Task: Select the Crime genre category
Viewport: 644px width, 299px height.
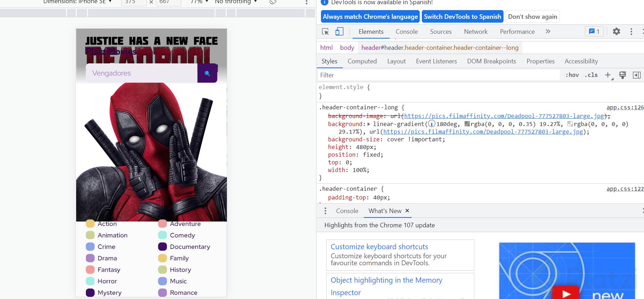Action: [100, 247]
